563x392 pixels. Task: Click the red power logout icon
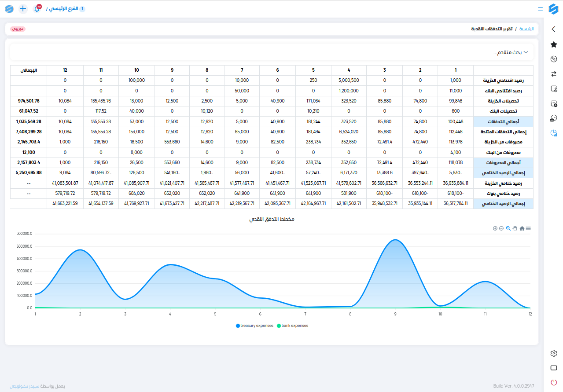coord(554,382)
